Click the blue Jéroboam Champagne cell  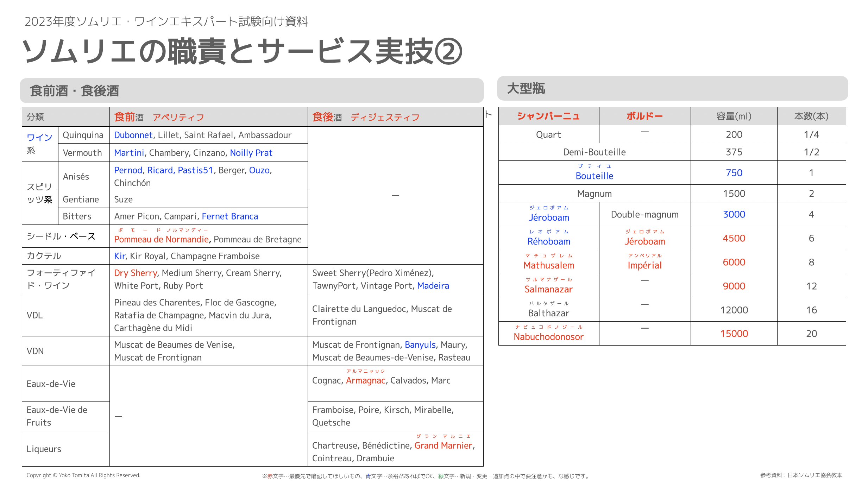click(x=549, y=214)
